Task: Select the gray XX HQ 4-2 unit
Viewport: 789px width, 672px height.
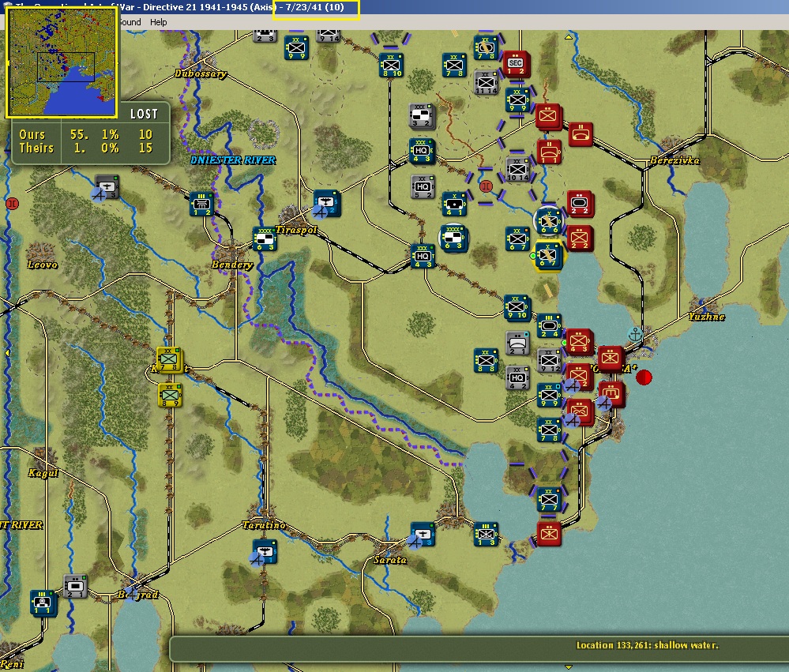Action: point(518,378)
